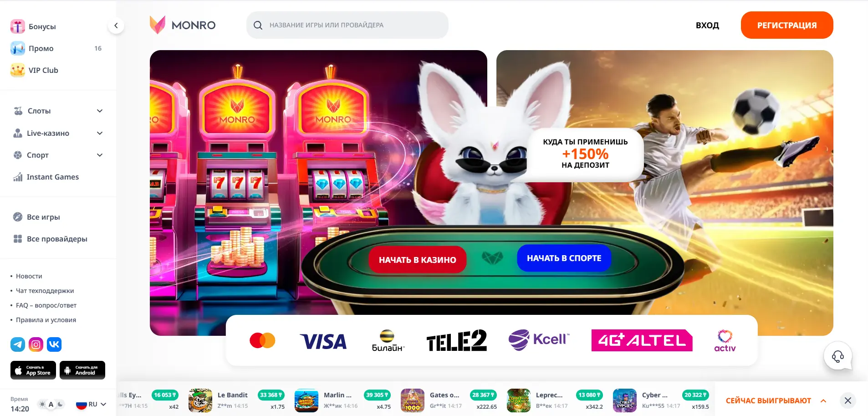Screen dimensions: 868x416
Task: Switch to light theme sun icon
Action: (42, 404)
